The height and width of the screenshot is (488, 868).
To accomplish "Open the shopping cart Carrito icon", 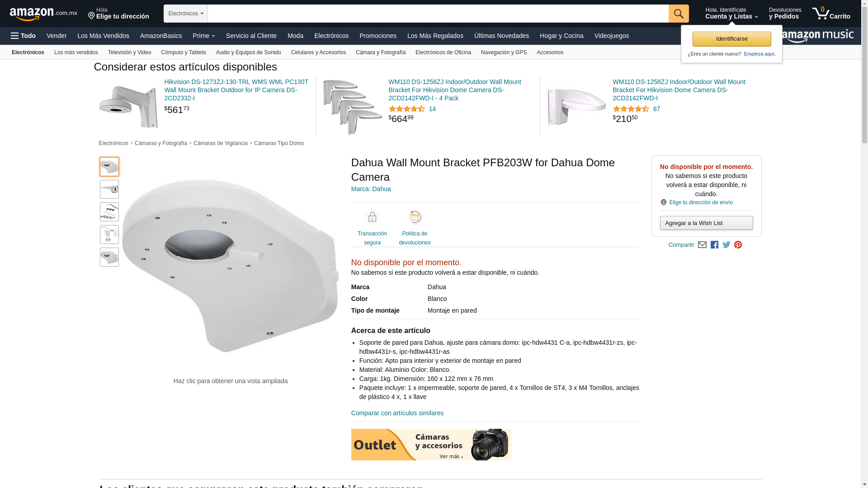I will tap(831, 14).
